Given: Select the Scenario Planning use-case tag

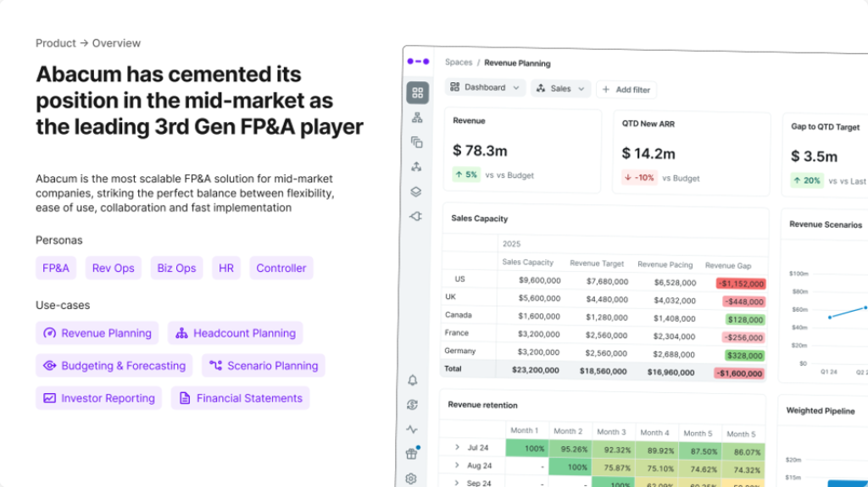Looking at the screenshot, I should pos(264,366).
